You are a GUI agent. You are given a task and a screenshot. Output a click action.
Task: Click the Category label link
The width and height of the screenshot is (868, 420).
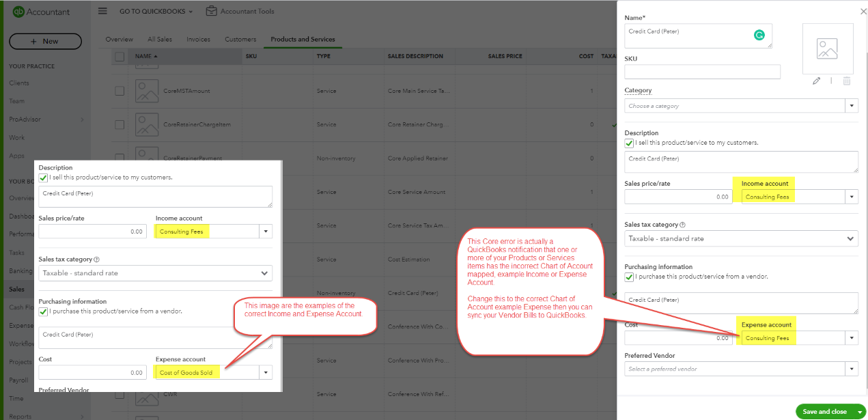[x=638, y=90]
